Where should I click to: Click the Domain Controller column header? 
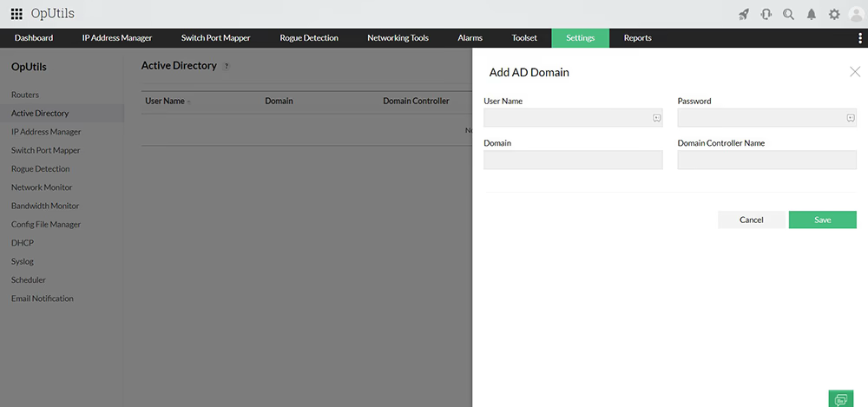point(416,102)
